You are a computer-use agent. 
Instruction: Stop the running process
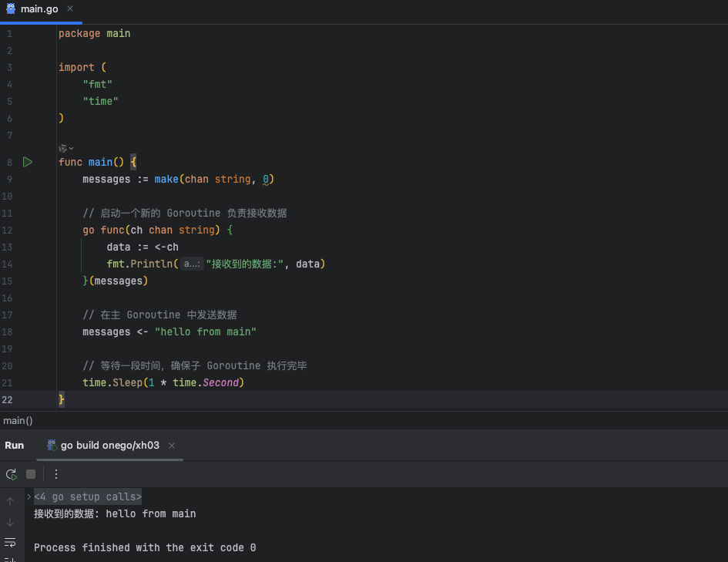pos(31,474)
